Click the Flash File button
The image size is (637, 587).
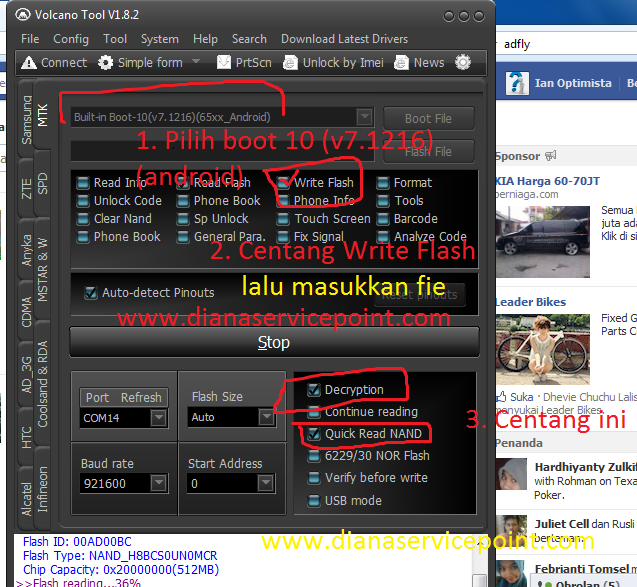[429, 151]
